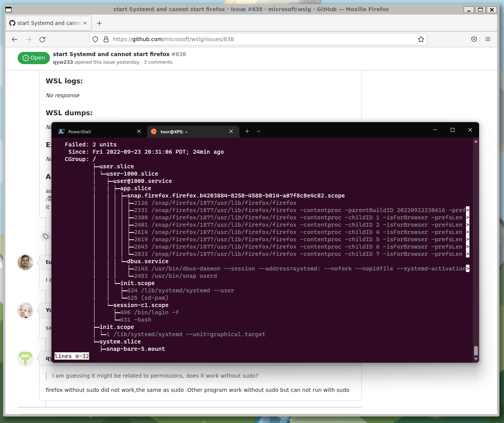Image resolution: width=504 pixels, height=423 pixels.
Task: Click the back navigation arrow
Action: (x=14, y=39)
